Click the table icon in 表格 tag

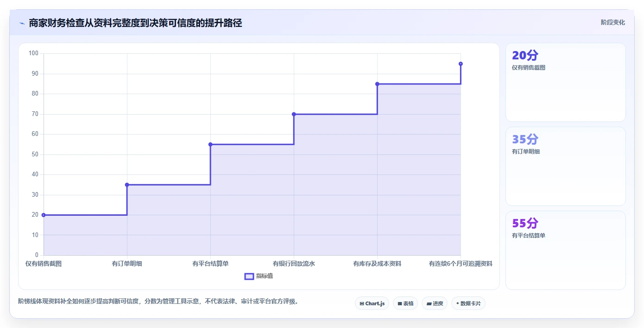click(400, 304)
